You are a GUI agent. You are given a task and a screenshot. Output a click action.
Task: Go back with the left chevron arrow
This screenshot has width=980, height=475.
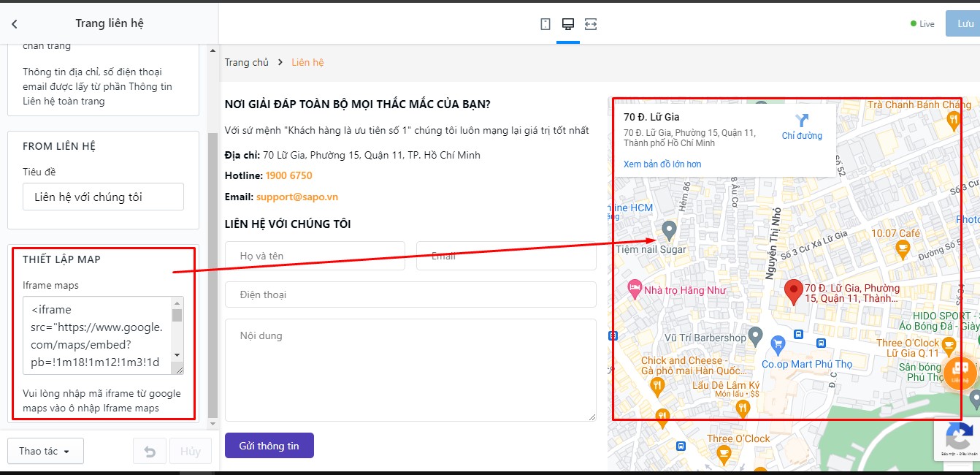click(x=14, y=23)
